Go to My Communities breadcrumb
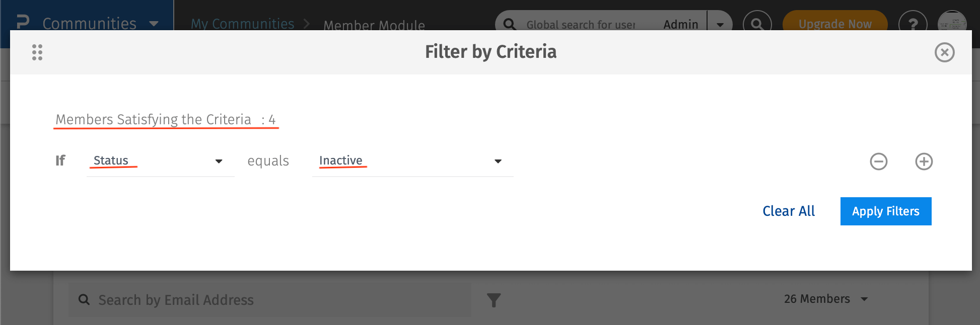 [242, 24]
